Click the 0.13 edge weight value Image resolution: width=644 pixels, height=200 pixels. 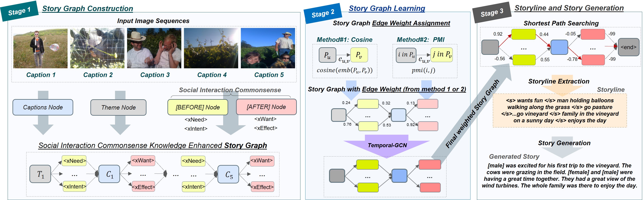pos(411,103)
